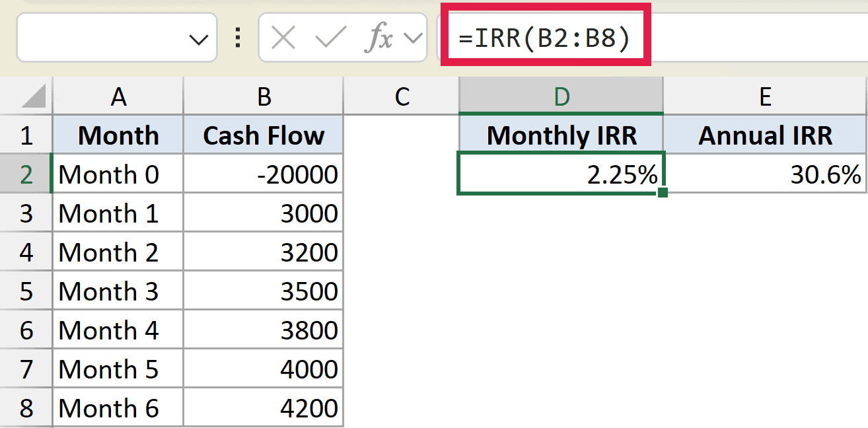
Task: Select the 'Monthly IRR' header cell
Action: pos(561,135)
